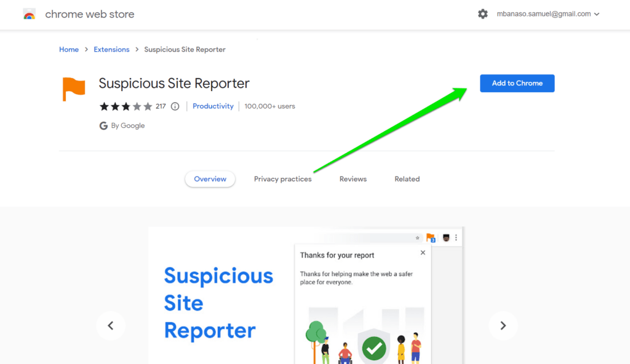This screenshot has height=364, width=630.
Task: Click the first rating star
Action: 104,106
